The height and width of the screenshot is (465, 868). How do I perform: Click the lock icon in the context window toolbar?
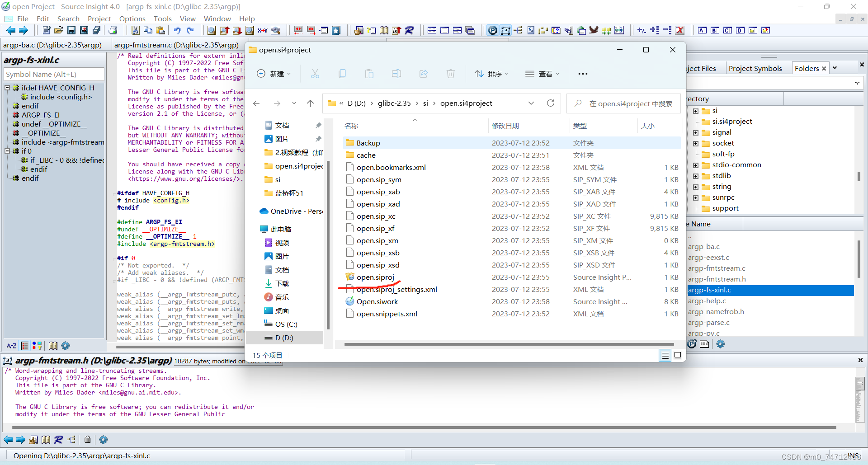click(x=88, y=440)
